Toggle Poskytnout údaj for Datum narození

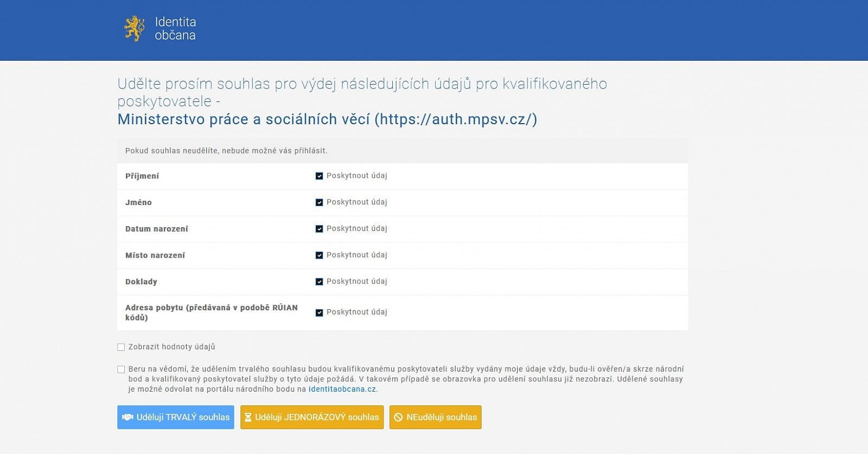coord(319,229)
